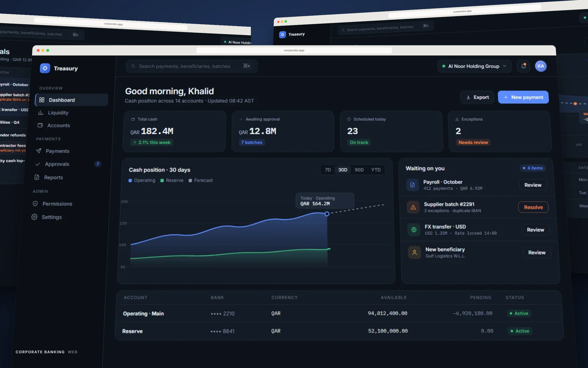
Task: Click the Permissions shield icon
Action: coord(35,203)
